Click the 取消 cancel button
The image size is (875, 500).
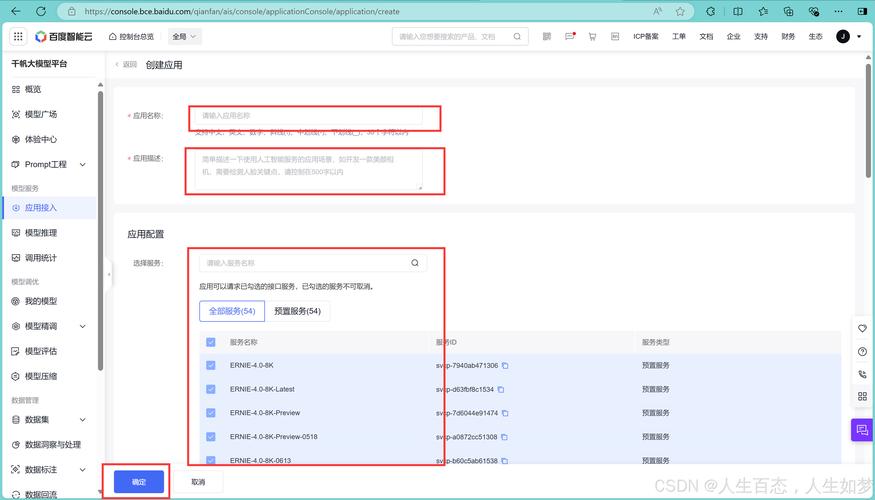tap(198, 482)
